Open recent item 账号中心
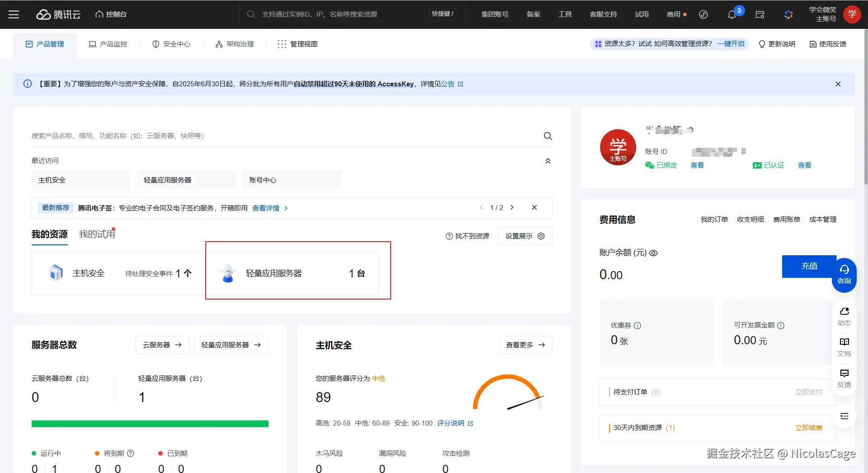The image size is (868, 473). [x=292, y=180]
